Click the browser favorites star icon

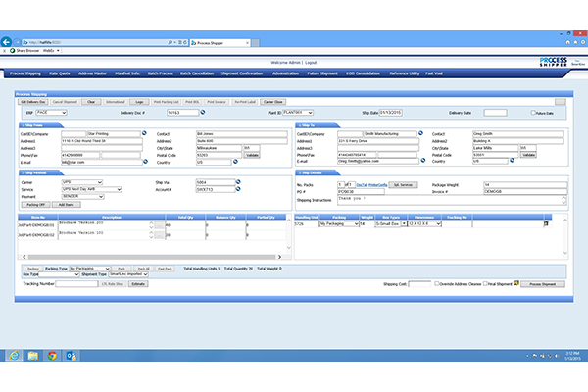(x=575, y=42)
